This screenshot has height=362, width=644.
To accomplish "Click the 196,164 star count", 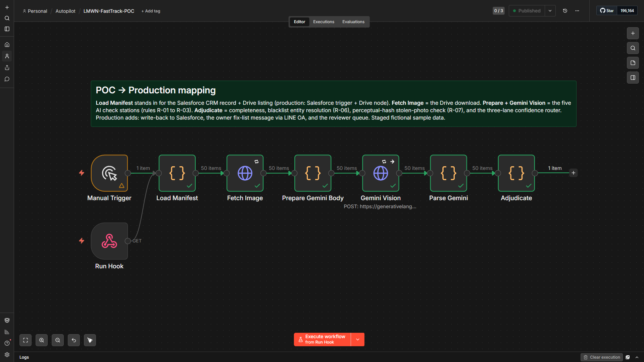I will [627, 11].
